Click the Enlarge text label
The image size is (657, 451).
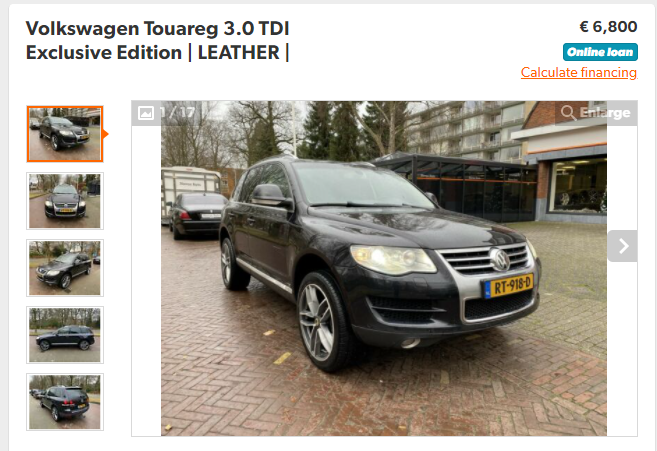coord(605,113)
